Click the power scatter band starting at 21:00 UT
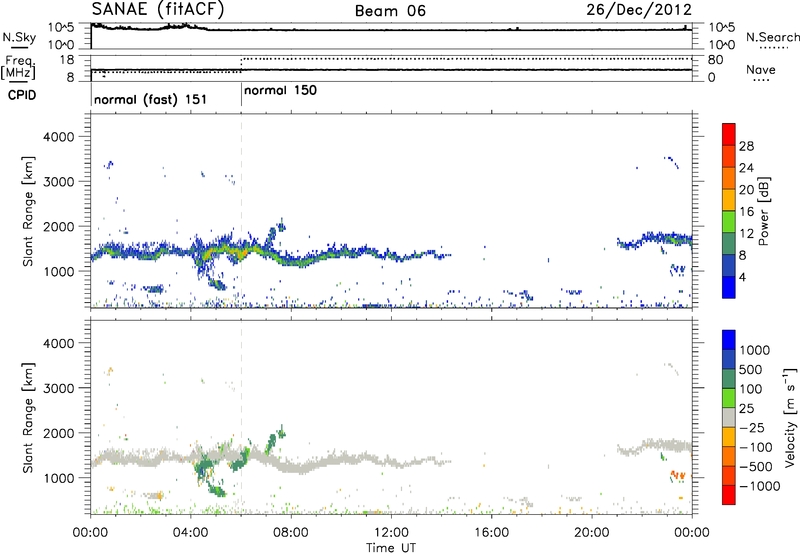 click(x=655, y=239)
